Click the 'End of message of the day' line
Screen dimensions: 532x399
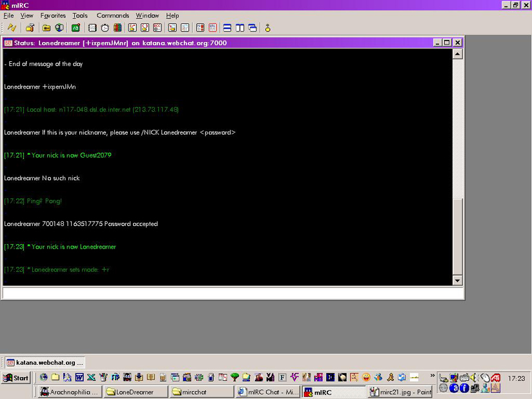pos(44,64)
